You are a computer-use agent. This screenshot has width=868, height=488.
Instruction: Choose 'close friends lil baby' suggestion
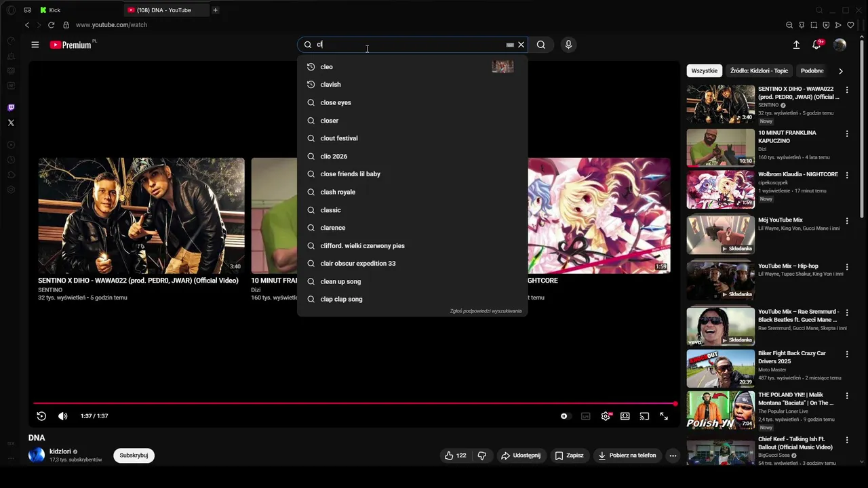[412, 174]
